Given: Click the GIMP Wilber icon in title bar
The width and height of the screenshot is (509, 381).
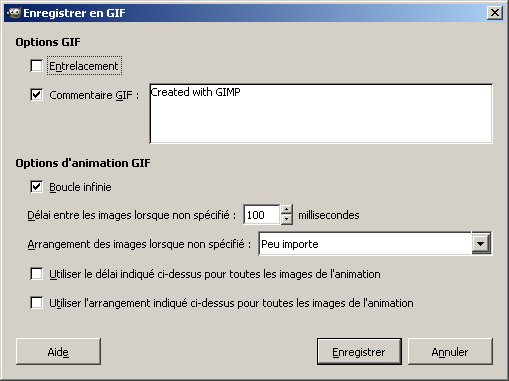Looking at the screenshot, I should coord(14,13).
